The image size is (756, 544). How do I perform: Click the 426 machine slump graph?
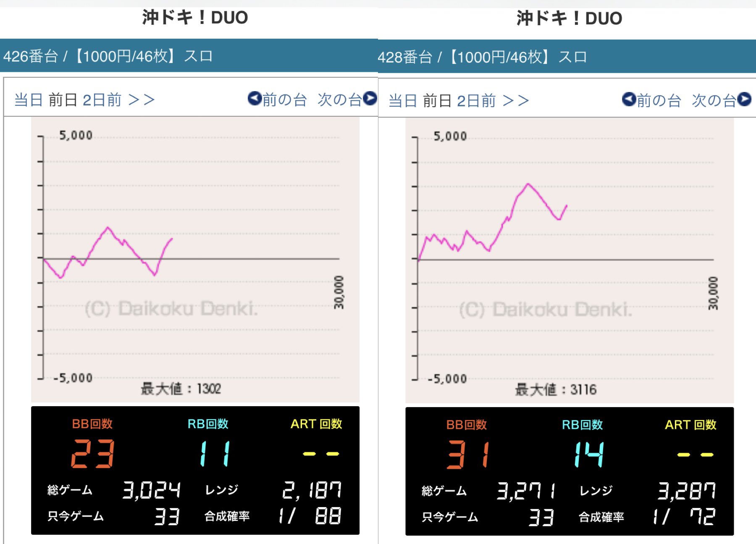point(195,260)
